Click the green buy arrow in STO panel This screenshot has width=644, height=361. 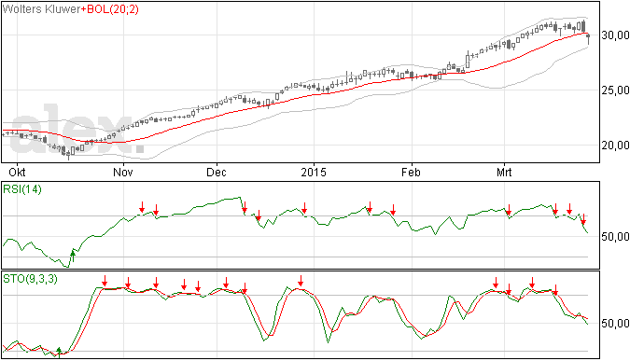[59, 352]
